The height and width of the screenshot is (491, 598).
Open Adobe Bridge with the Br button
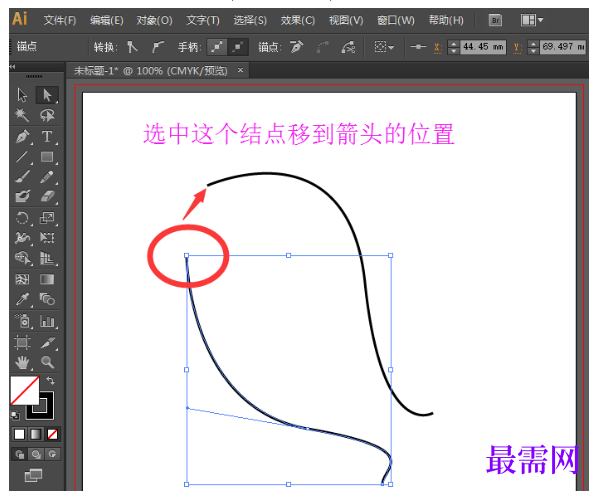[495, 20]
